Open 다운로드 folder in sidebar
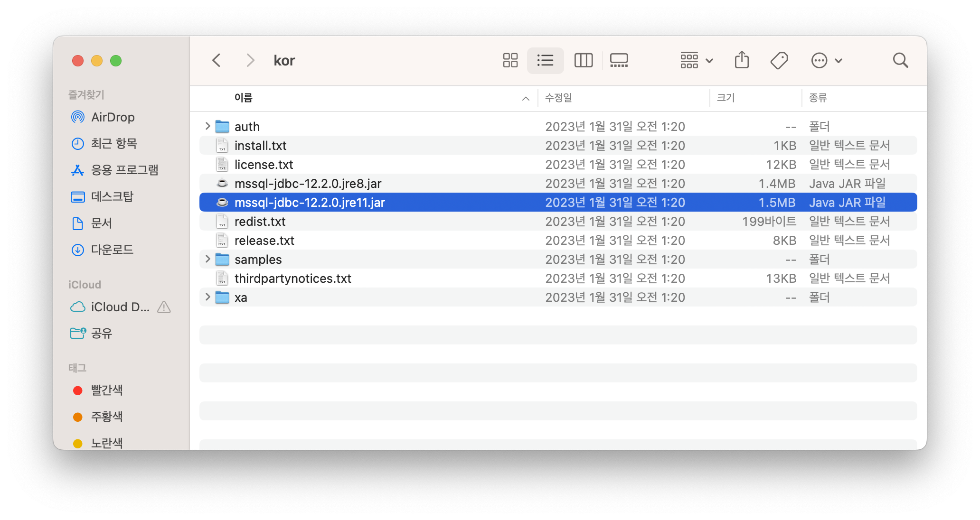This screenshot has width=980, height=520. [x=112, y=250]
